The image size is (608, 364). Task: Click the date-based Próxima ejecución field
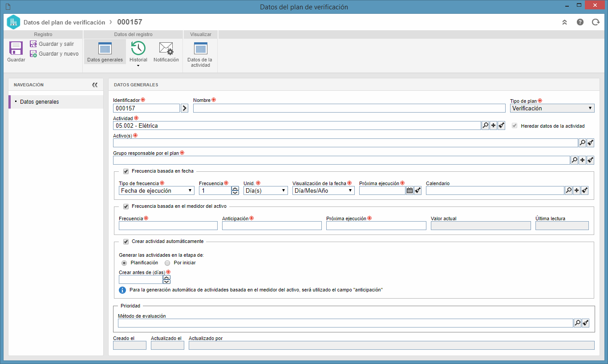coord(382,190)
